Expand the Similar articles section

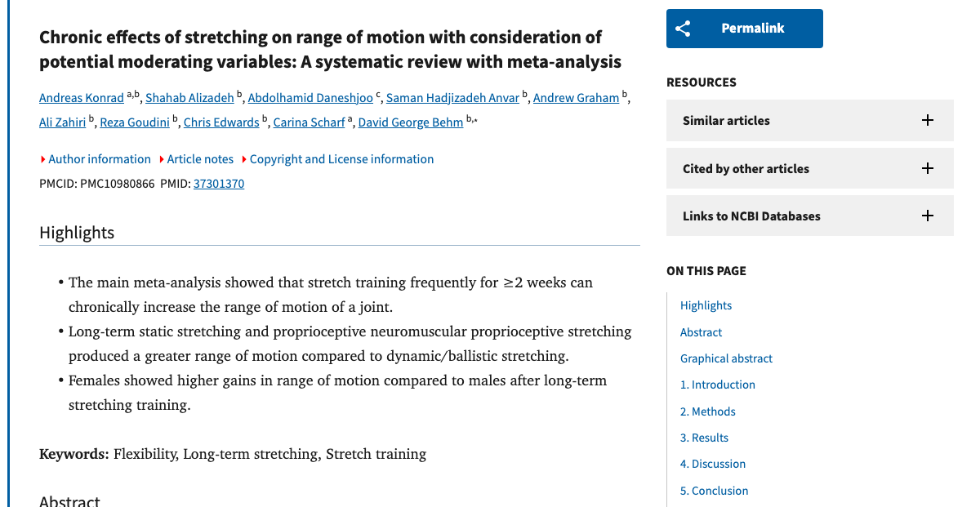pos(726,120)
